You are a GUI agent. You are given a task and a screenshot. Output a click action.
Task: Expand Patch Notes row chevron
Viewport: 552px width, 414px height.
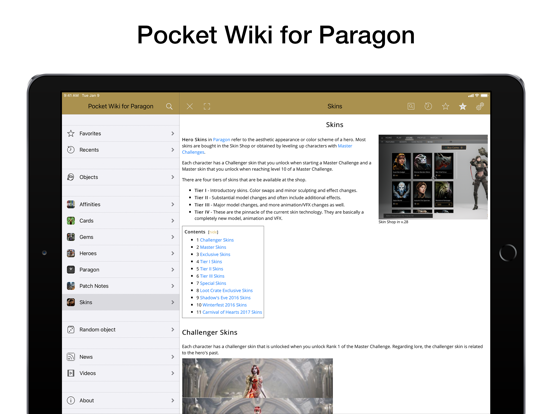(172, 286)
